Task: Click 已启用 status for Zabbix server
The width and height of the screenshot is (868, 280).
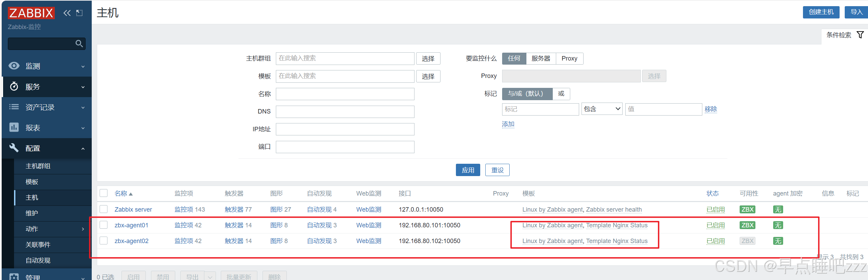Action: point(716,210)
